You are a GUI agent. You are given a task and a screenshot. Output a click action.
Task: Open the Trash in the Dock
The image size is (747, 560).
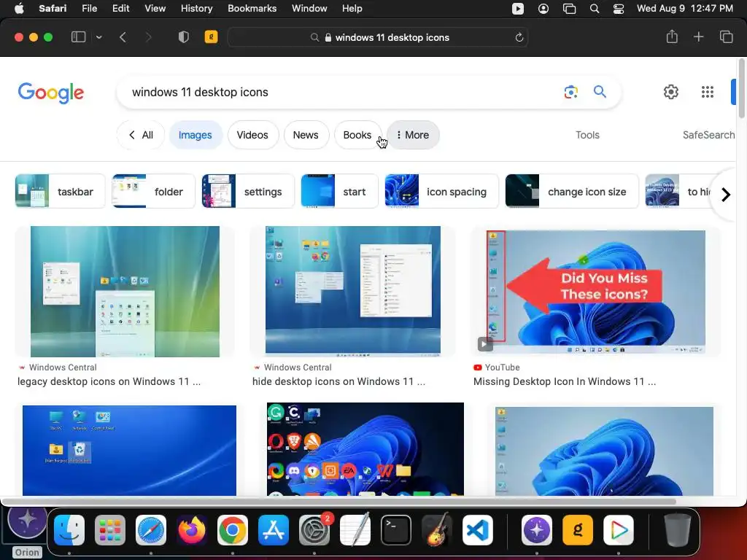coord(678,530)
